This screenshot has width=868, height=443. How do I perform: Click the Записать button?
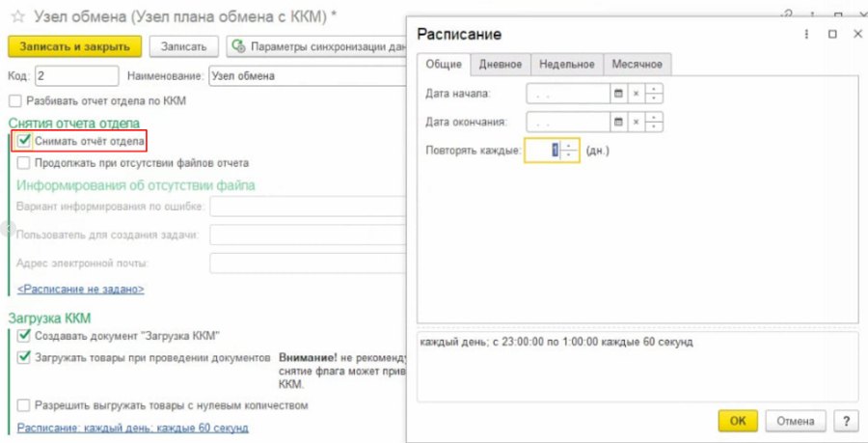184,46
